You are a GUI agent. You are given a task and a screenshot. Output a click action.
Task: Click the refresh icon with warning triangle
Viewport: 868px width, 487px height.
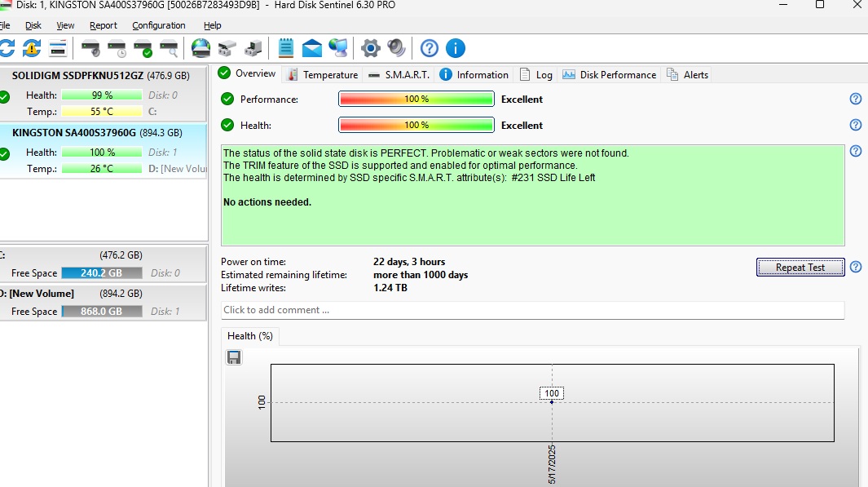[x=32, y=48]
